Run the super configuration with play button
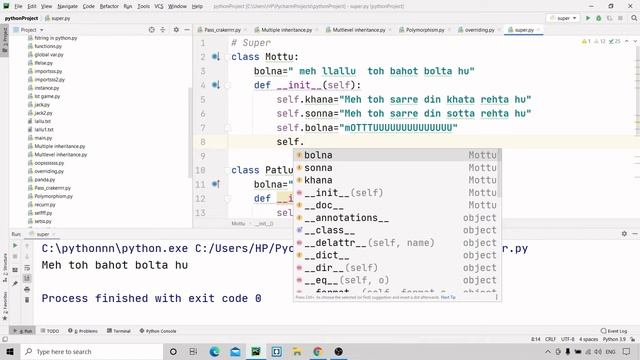Image resolution: width=640 pixels, height=360 pixels. pyautogui.click(x=588, y=18)
